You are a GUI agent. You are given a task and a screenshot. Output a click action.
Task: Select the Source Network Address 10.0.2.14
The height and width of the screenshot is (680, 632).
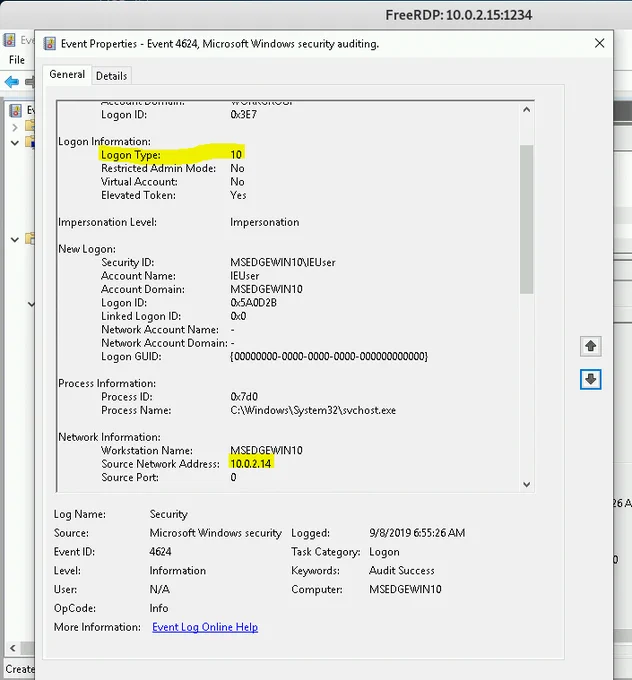251,464
